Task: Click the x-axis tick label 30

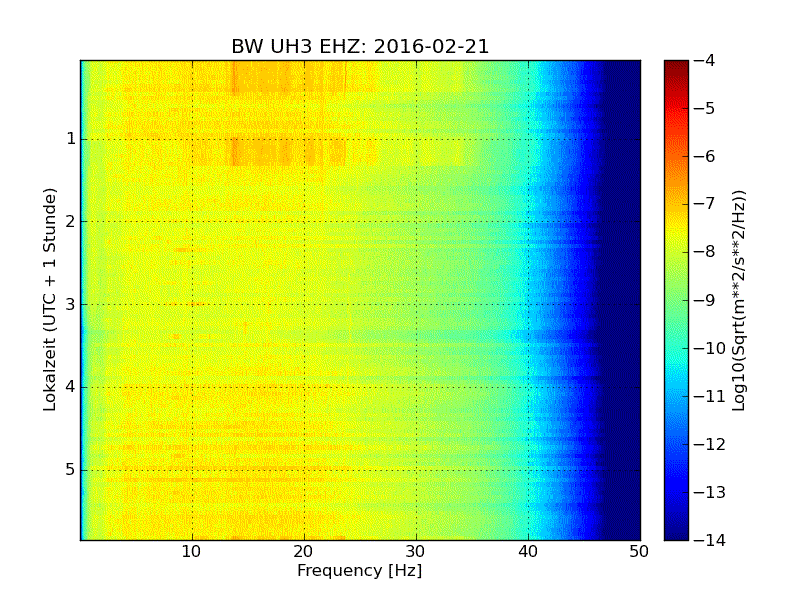Action: (x=416, y=552)
